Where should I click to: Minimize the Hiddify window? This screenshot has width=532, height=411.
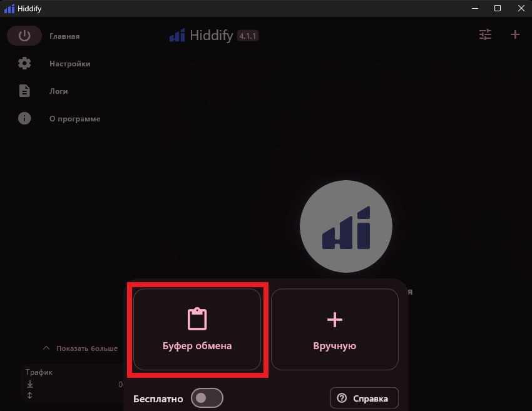pos(475,8)
